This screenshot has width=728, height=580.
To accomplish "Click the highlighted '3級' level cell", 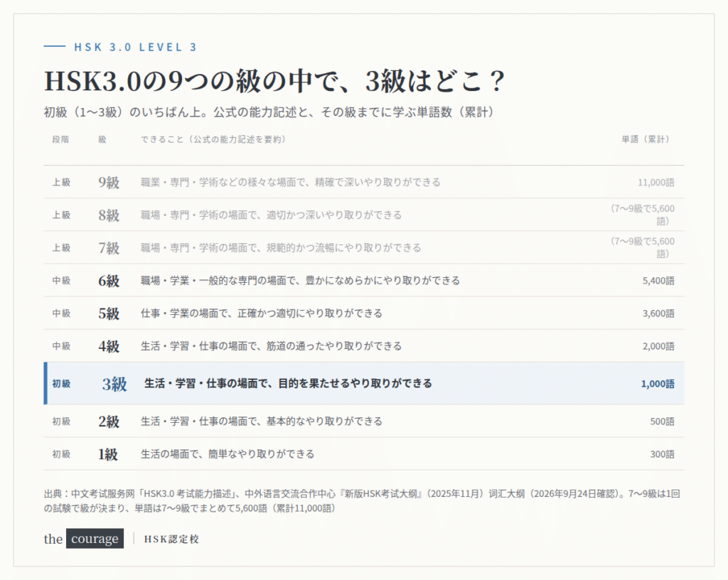I will point(114,384).
